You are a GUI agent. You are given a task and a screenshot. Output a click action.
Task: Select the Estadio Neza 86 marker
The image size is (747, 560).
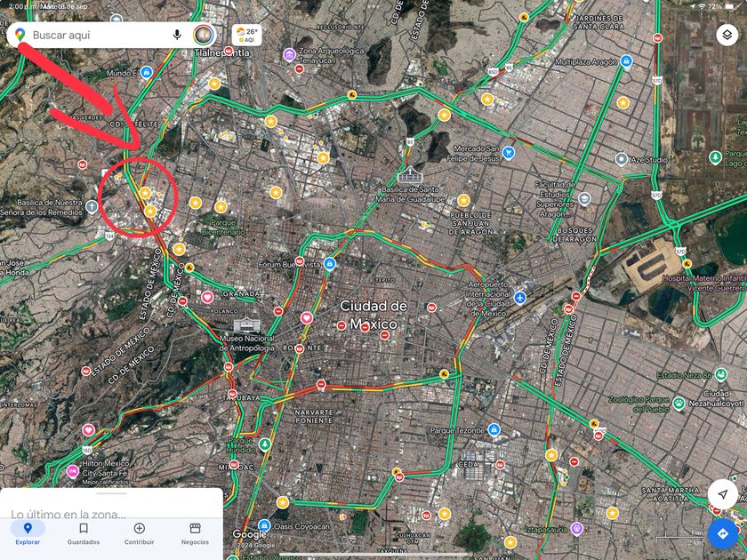tap(721, 375)
